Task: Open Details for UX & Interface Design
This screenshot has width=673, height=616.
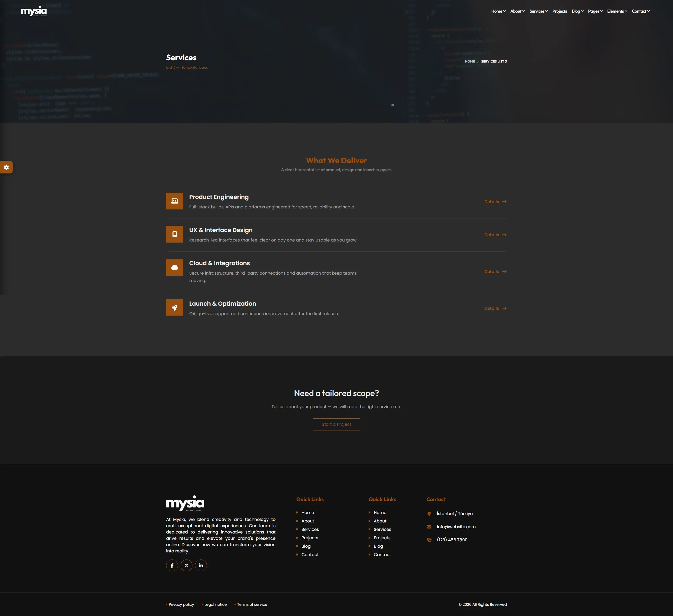Action: click(495, 235)
